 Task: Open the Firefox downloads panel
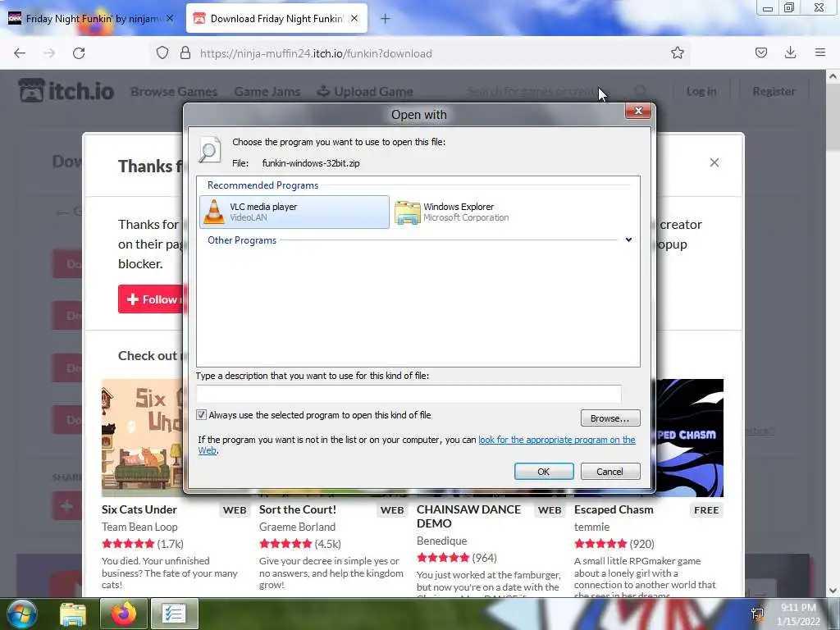[x=790, y=52]
